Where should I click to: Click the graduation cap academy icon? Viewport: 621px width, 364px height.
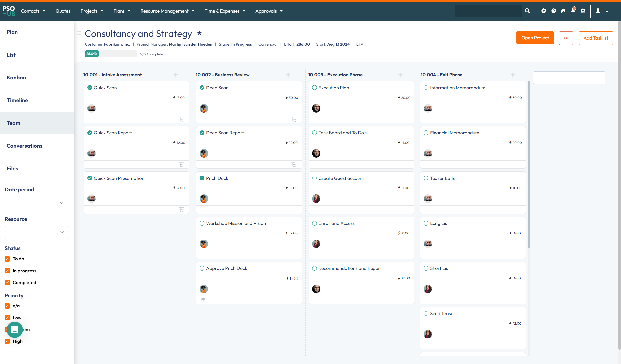pyautogui.click(x=563, y=11)
